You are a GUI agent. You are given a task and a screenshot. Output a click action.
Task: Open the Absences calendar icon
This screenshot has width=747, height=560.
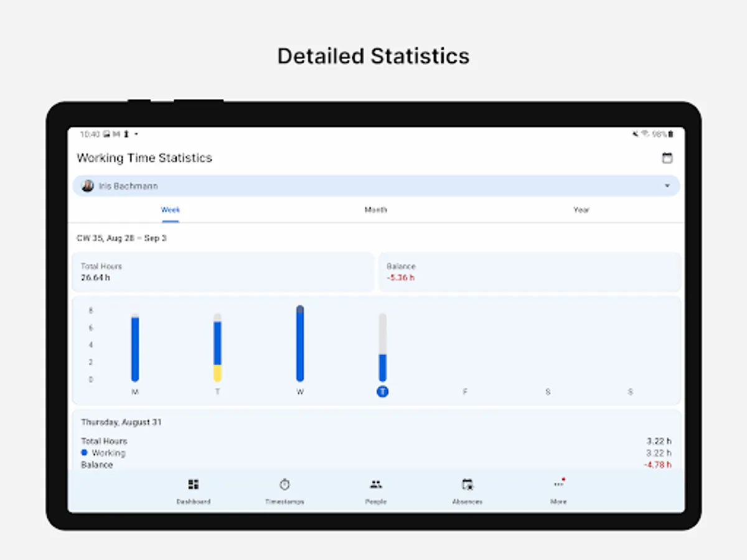tap(467, 483)
